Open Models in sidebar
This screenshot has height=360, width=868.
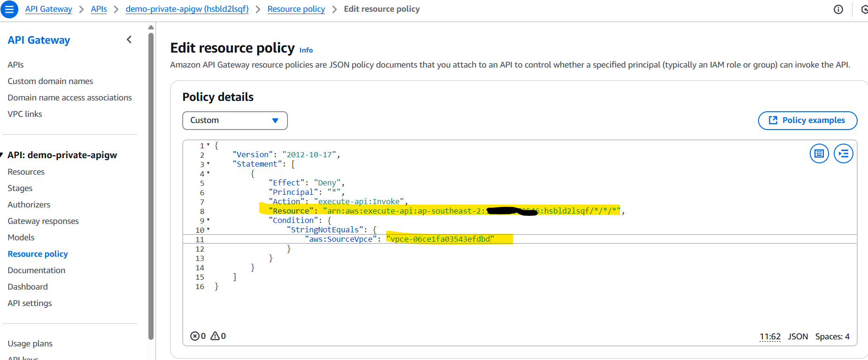[x=21, y=237]
